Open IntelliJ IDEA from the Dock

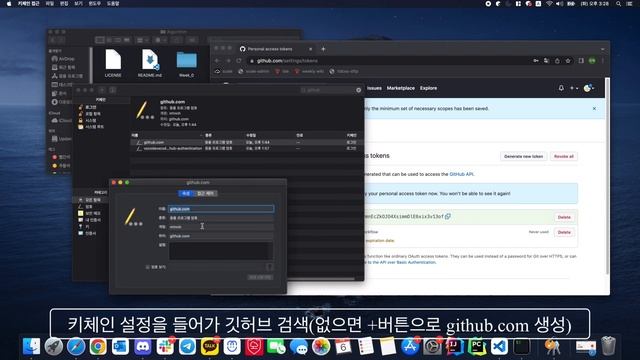[x=454, y=347]
